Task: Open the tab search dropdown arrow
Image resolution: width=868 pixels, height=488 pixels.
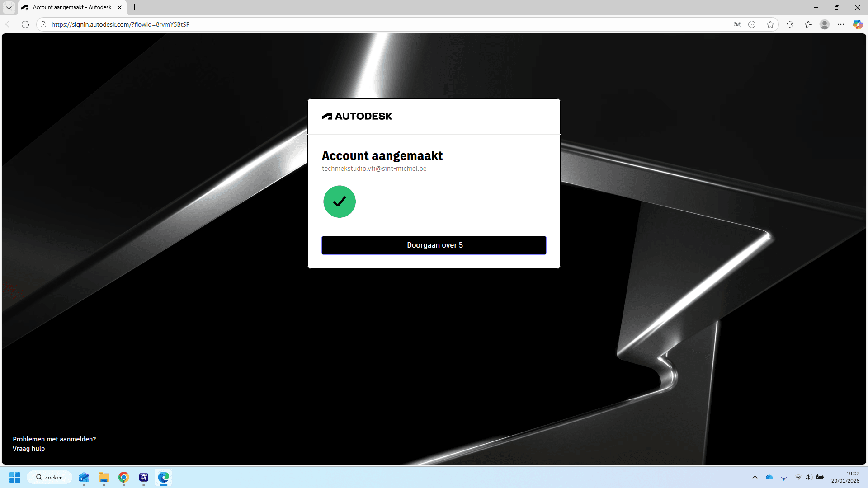Action: 9,7
